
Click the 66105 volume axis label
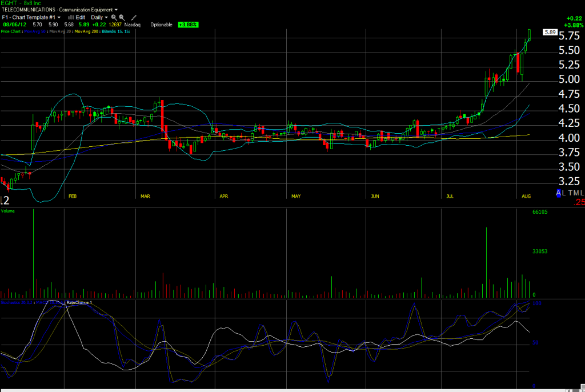click(x=540, y=211)
